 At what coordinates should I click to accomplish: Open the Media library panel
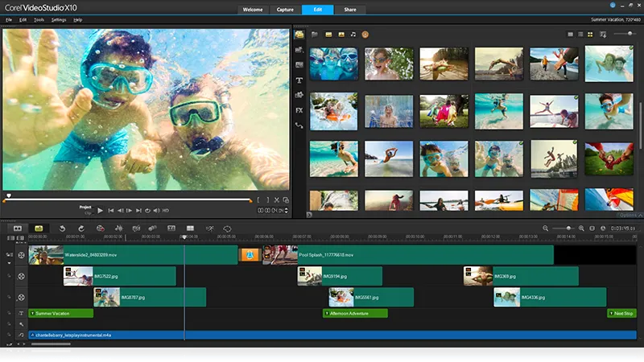(x=299, y=35)
